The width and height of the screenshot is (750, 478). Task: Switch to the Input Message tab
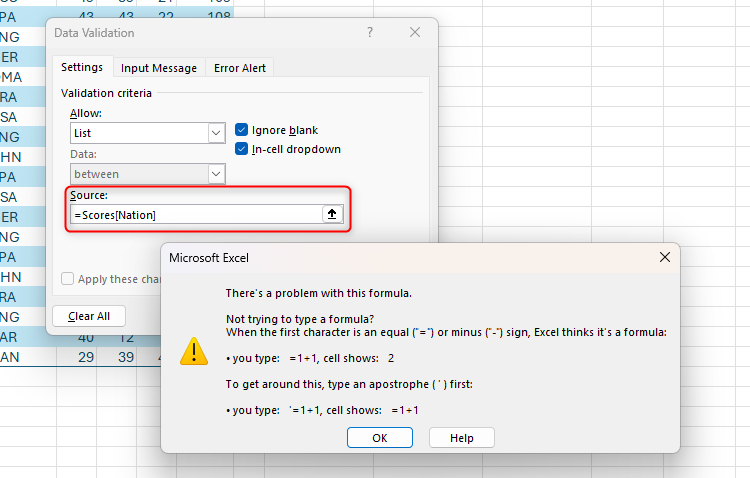point(159,68)
